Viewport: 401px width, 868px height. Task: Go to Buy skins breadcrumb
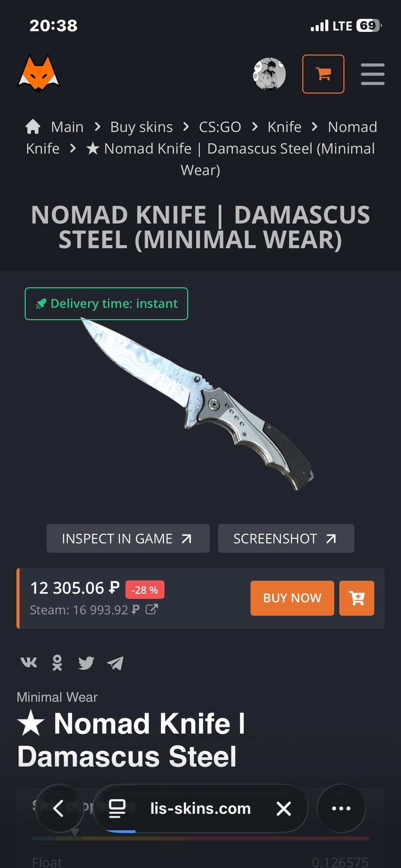(141, 127)
